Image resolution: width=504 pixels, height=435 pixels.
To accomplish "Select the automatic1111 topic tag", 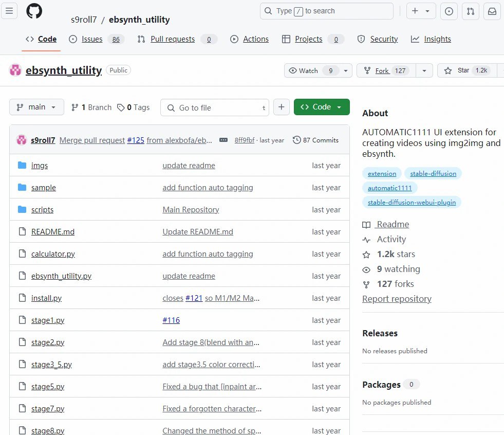I will pos(389,188).
